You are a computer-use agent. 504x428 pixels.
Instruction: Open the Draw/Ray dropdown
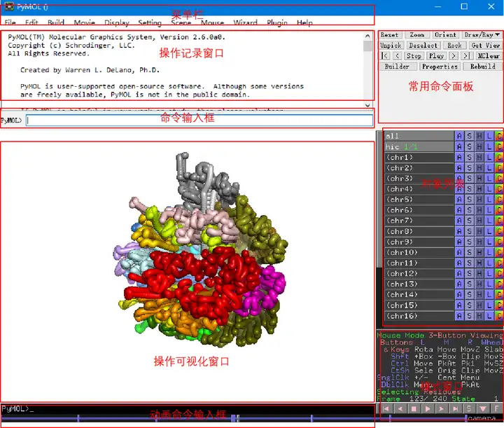tap(482, 35)
